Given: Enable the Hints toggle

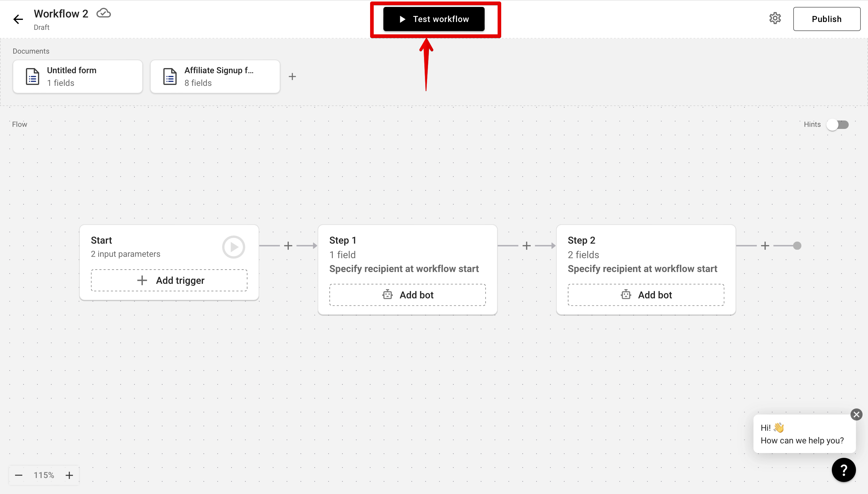Looking at the screenshot, I should 838,124.
